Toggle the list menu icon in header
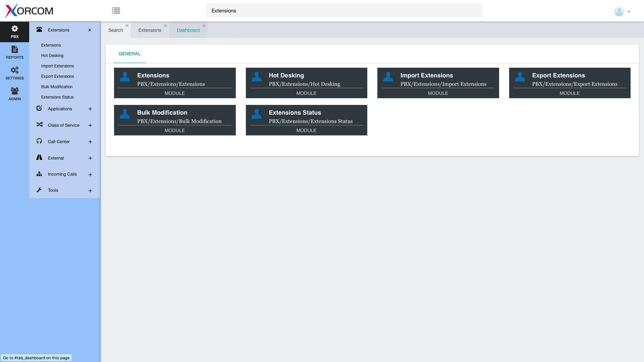Image resolution: width=644 pixels, height=362 pixels. (x=116, y=11)
